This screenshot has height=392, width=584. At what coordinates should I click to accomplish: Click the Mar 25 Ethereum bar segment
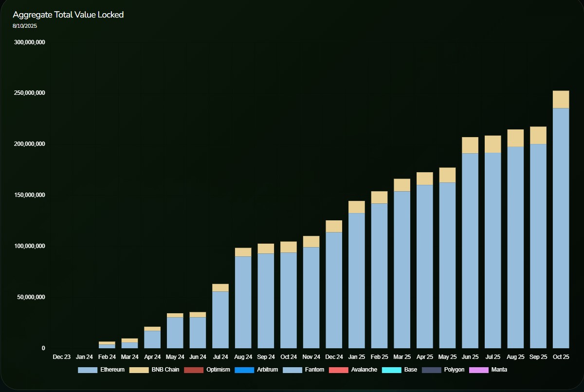point(402,269)
